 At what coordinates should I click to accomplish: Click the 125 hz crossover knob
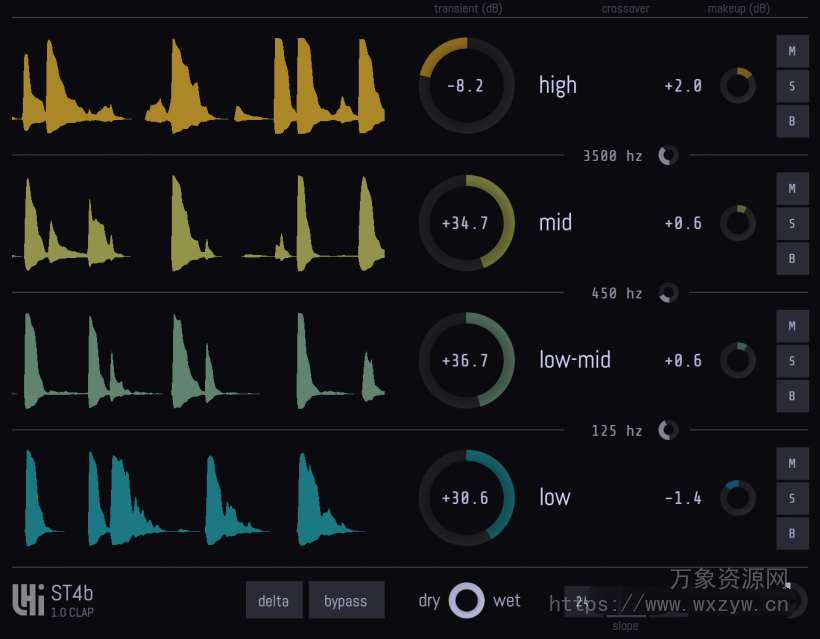coord(667,430)
